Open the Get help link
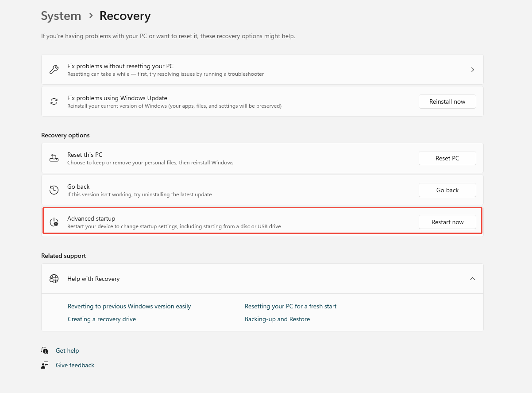Viewport: 532px width, 393px height. tap(67, 350)
